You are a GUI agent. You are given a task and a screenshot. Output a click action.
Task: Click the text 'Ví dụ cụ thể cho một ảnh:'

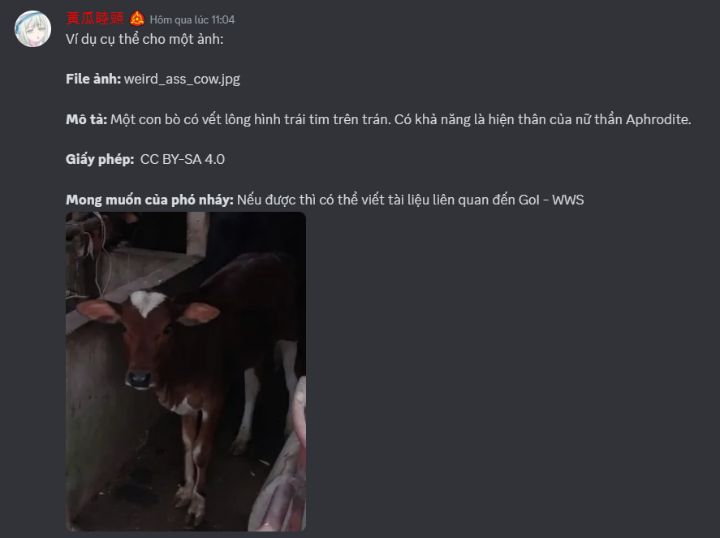(x=145, y=39)
